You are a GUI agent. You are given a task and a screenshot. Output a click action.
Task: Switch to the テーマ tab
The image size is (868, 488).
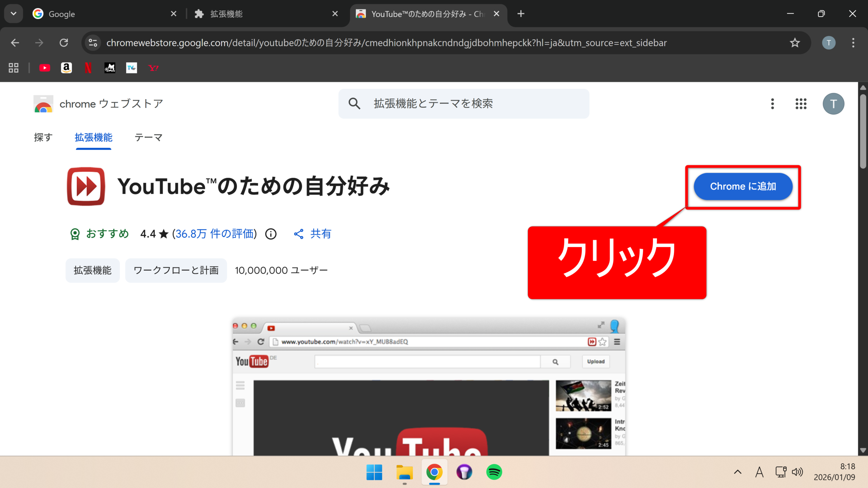pos(149,137)
